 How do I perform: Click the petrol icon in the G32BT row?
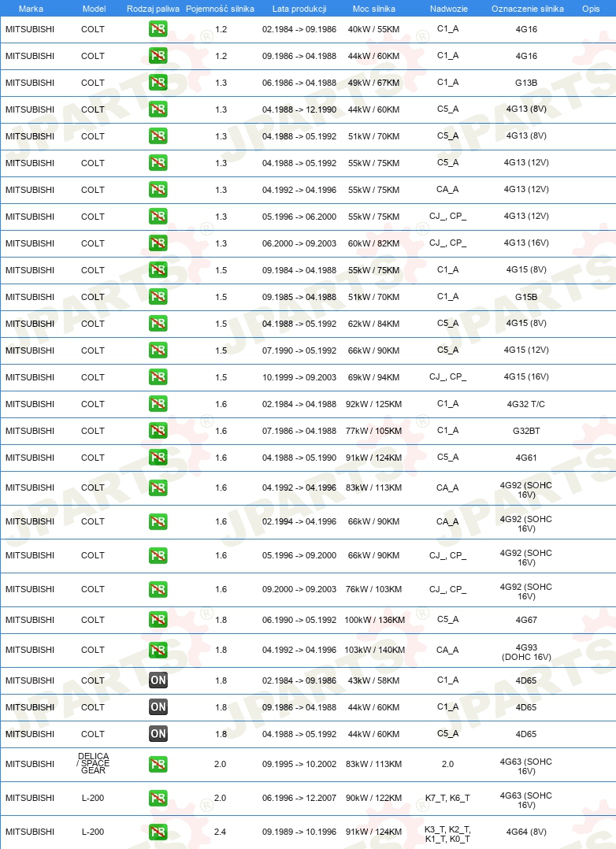pyautogui.click(x=158, y=431)
